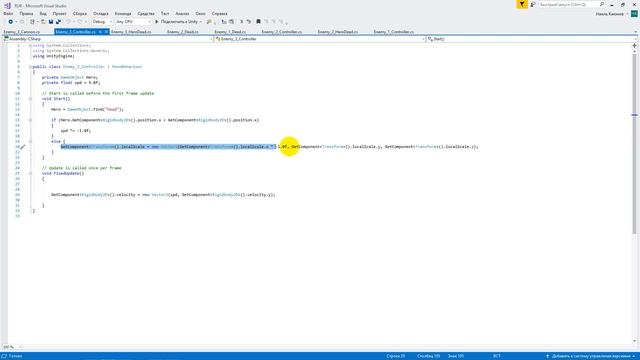Click the feedback icon beside quick launch
This screenshot has width=640, height=360.
[x=533, y=4]
